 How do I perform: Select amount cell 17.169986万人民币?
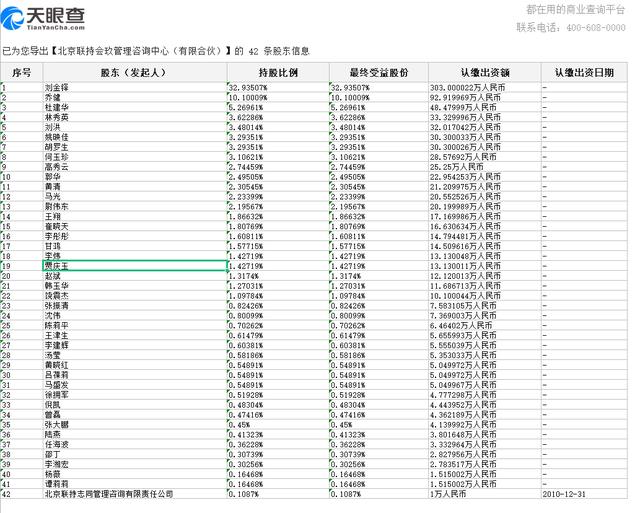pyautogui.click(x=484, y=216)
